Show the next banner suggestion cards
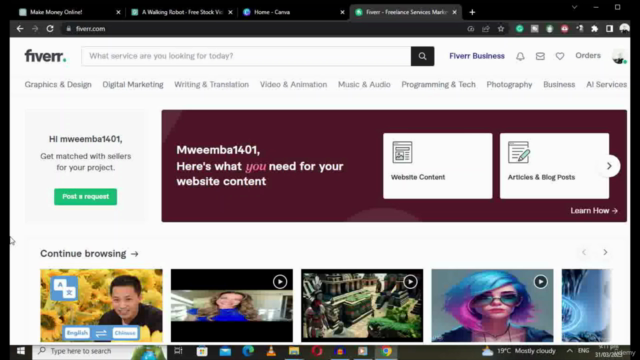The height and width of the screenshot is (360, 640). (x=609, y=166)
